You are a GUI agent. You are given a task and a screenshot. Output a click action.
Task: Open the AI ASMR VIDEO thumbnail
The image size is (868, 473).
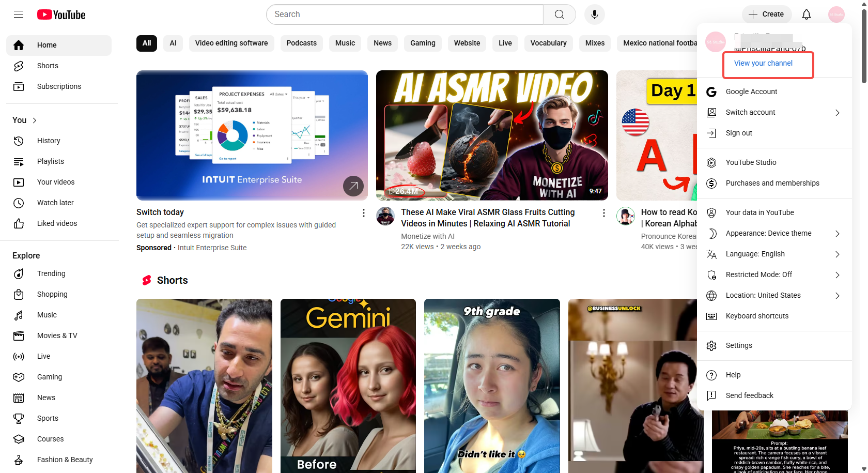[x=492, y=135]
